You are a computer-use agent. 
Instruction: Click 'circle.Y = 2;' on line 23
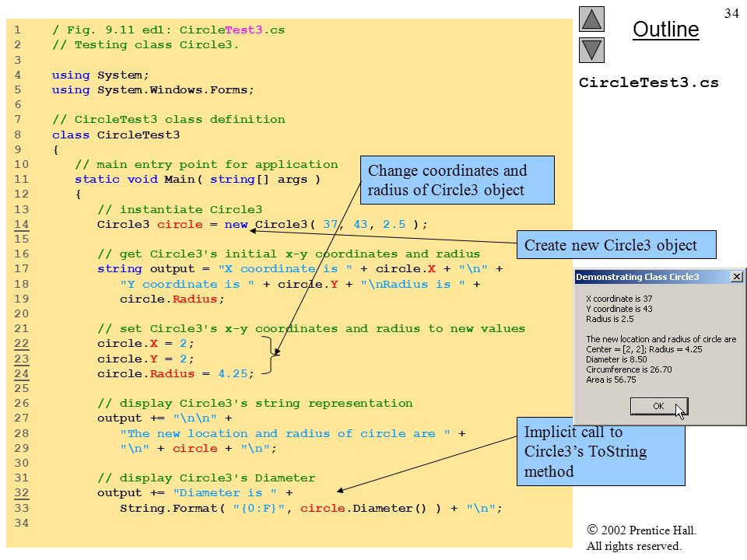click(146, 359)
